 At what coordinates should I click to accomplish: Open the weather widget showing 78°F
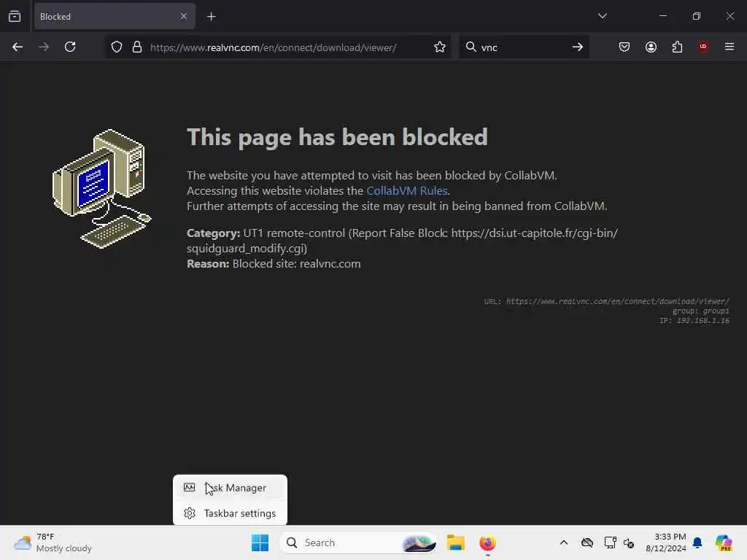(x=53, y=542)
